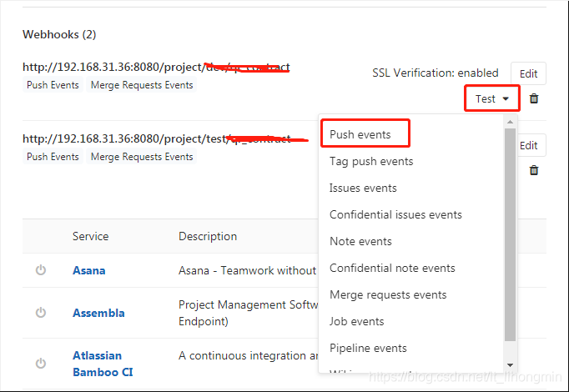Choose Issues events in the dropdown

[x=363, y=188]
